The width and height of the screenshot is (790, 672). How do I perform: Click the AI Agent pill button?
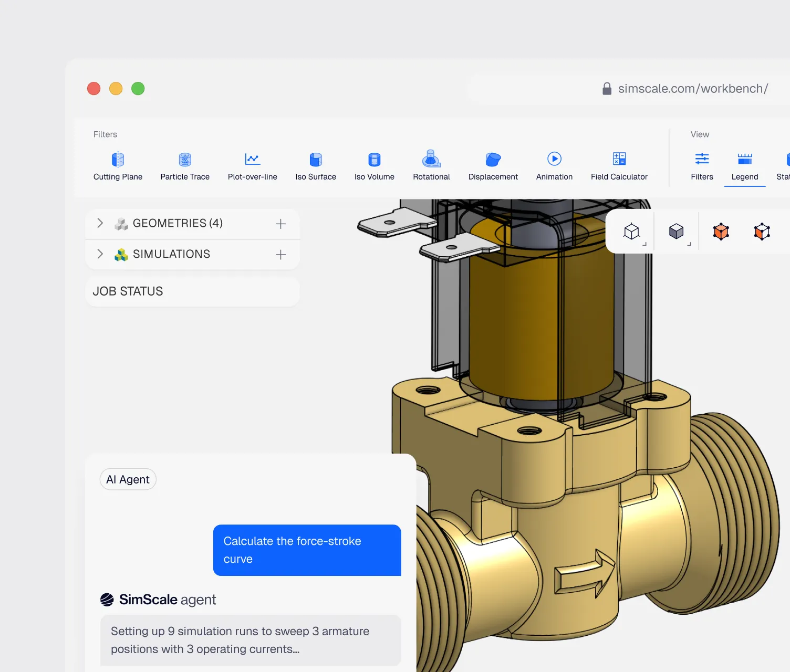pos(128,479)
